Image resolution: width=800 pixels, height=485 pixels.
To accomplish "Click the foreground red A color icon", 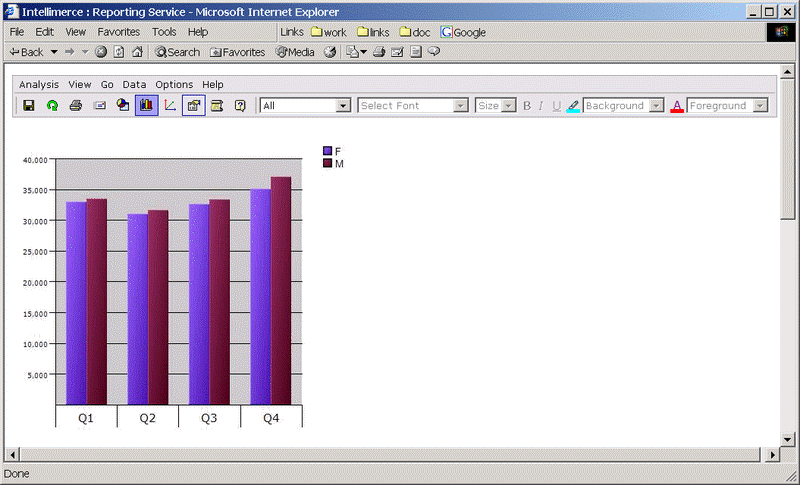I will tap(677, 106).
